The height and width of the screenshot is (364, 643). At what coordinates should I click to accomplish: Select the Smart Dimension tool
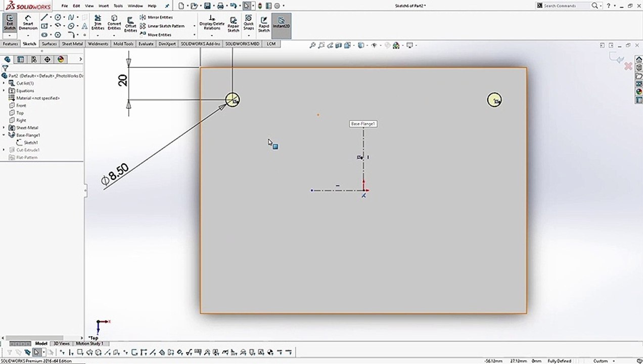tap(28, 23)
